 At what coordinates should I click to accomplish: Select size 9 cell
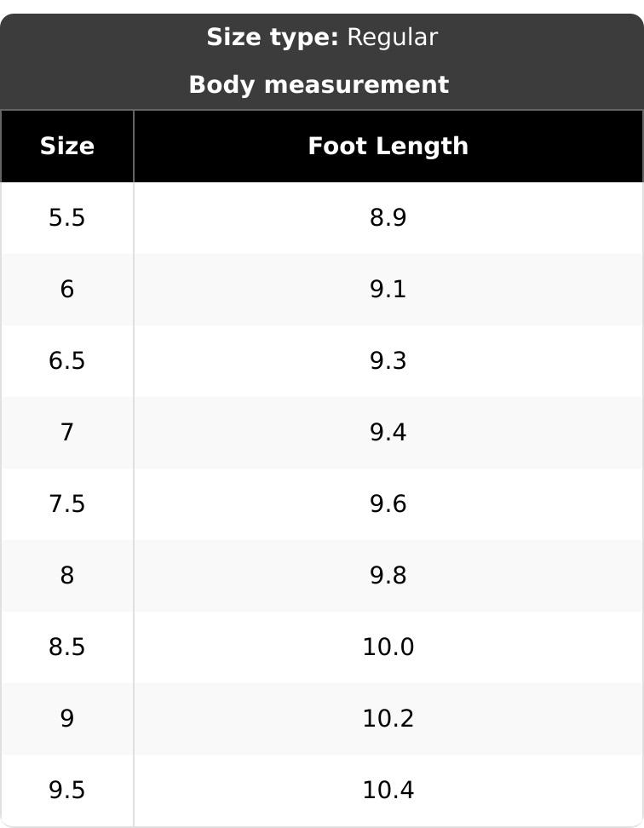click(67, 719)
